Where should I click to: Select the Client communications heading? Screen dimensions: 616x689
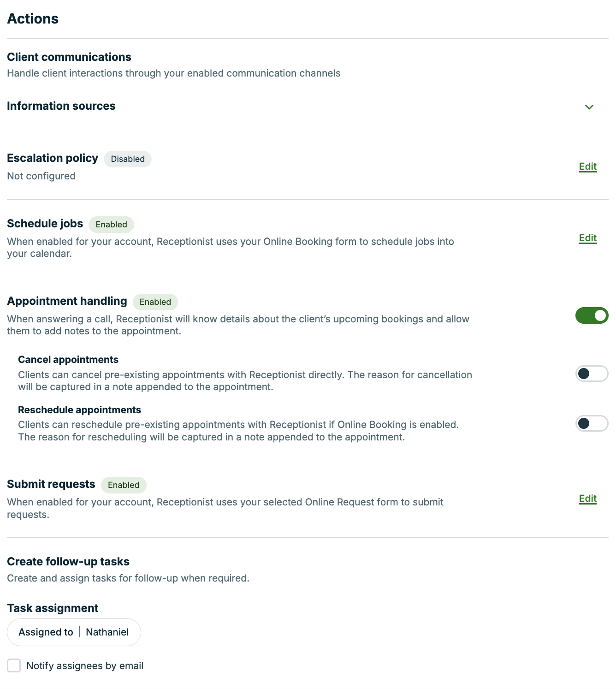(69, 57)
